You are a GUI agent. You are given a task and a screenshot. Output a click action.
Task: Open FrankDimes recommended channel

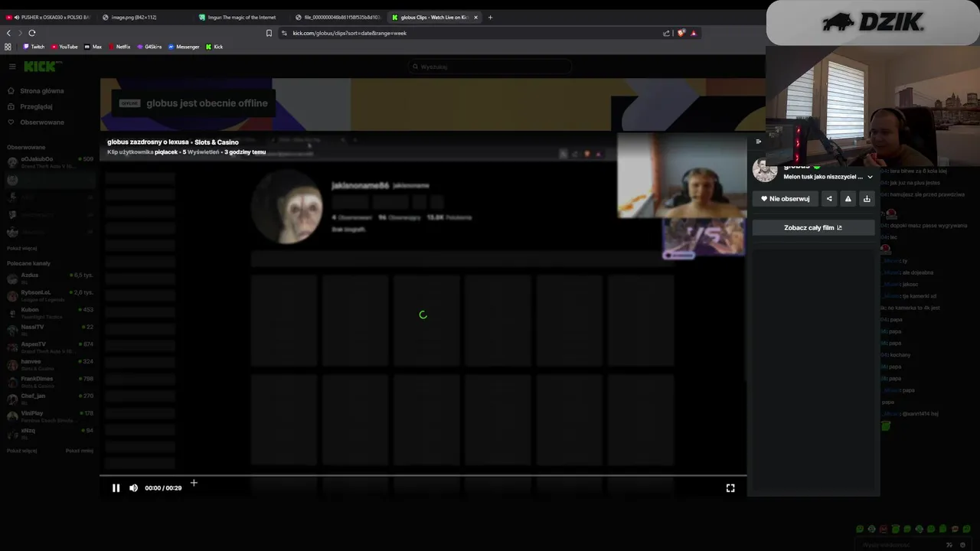[x=50, y=381]
